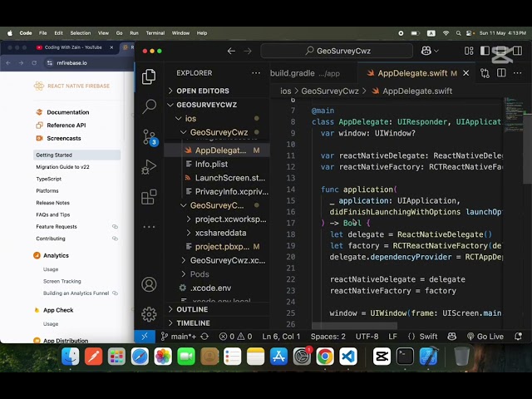Image resolution: width=532 pixels, height=399 pixels.
Task: Open Reference API link in browser sidebar
Action: [x=66, y=126]
